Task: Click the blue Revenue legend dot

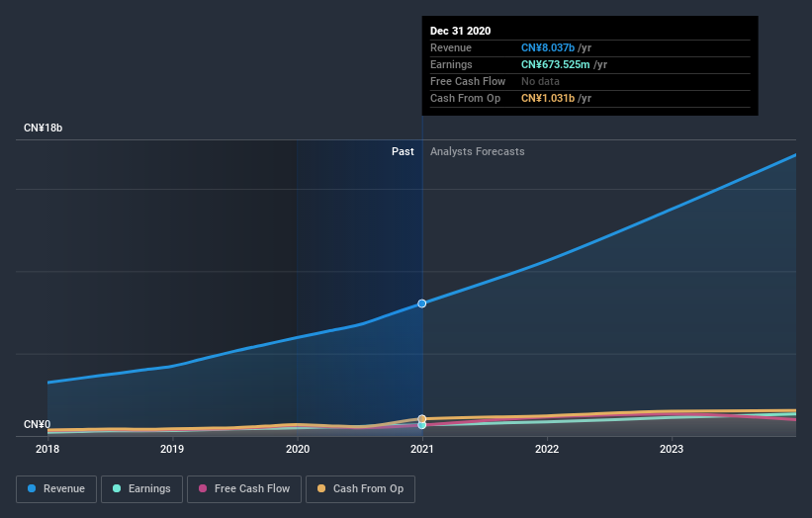Action: coord(32,488)
